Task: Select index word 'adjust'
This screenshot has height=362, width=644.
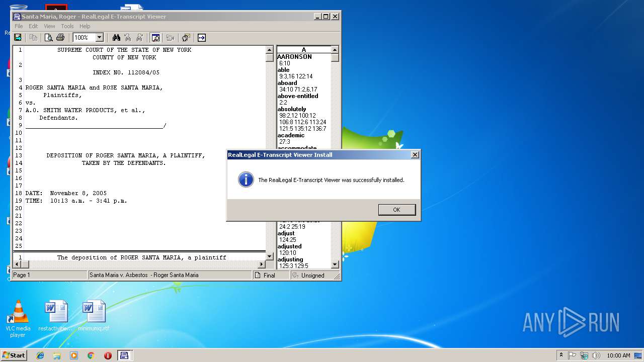Action: point(286,233)
